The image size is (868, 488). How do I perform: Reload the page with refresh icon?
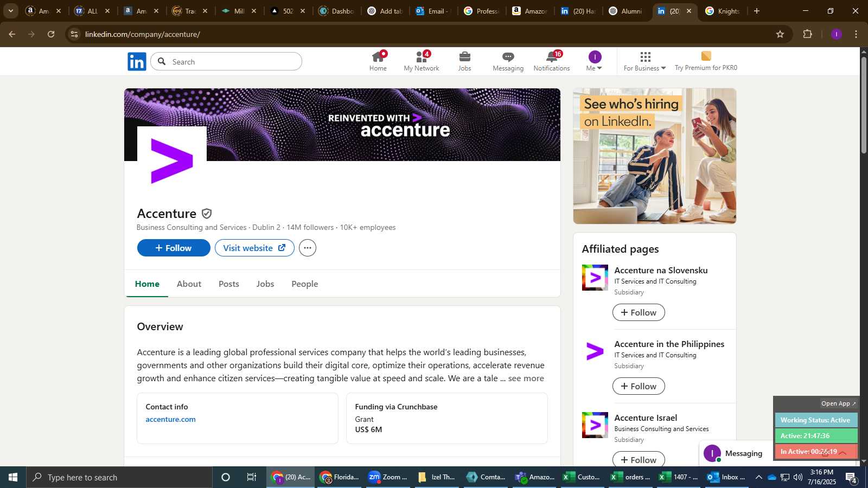[51, 34]
